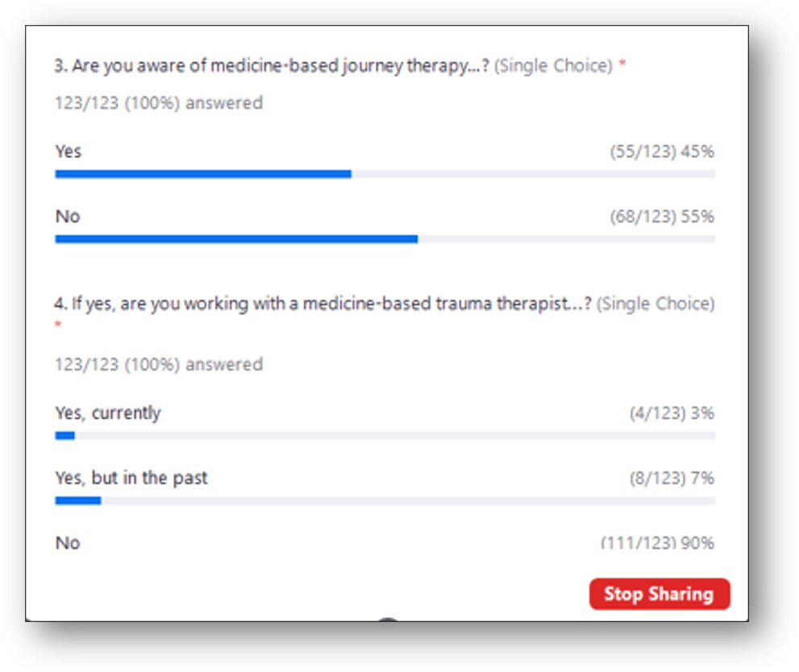Image resolution: width=799 pixels, height=672 pixels.
Task: Select the "No" answer label in question 4
Action: (x=68, y=543)
